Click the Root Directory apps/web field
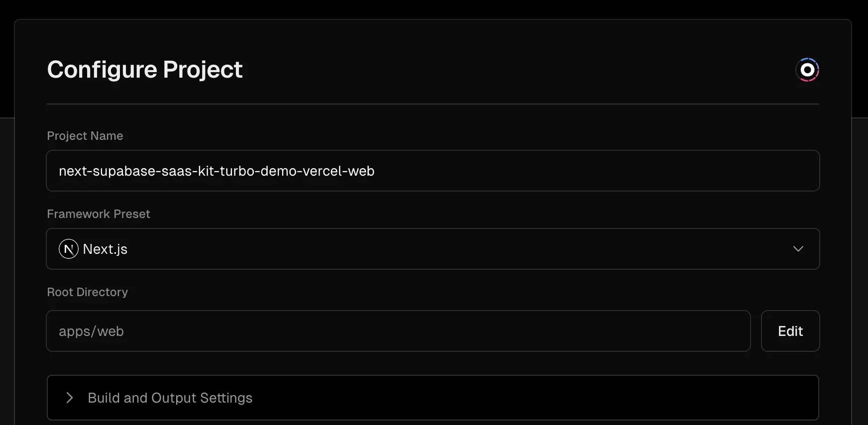The height and width of the screenshot is (425, 868). point(398,331)
